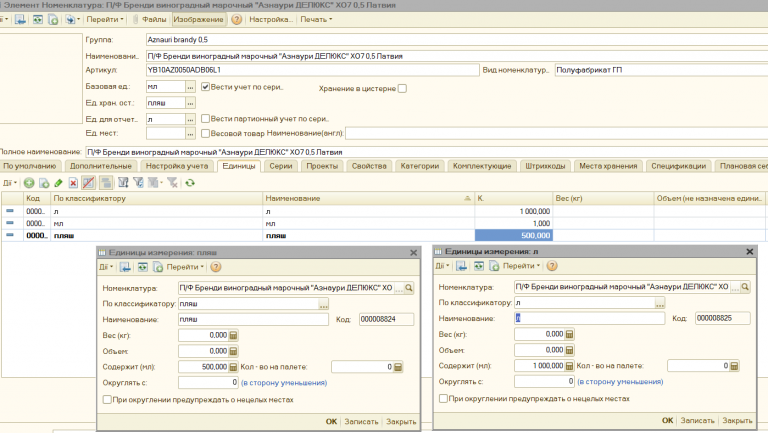This screenshot has width=768, height=433.
Task: Switch to the Места хранения tab
Action: [608, 166]
